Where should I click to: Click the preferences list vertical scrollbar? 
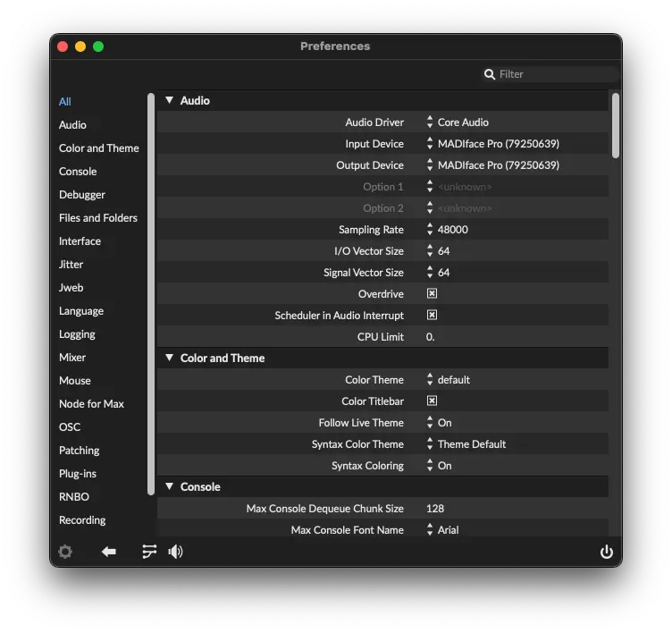616,125
